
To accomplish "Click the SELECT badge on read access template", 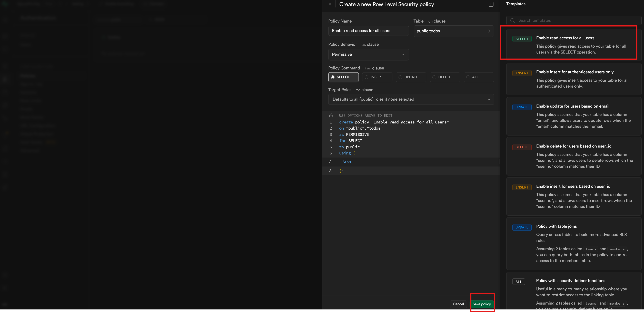I will pyautogui.click(x=522, y=39).
